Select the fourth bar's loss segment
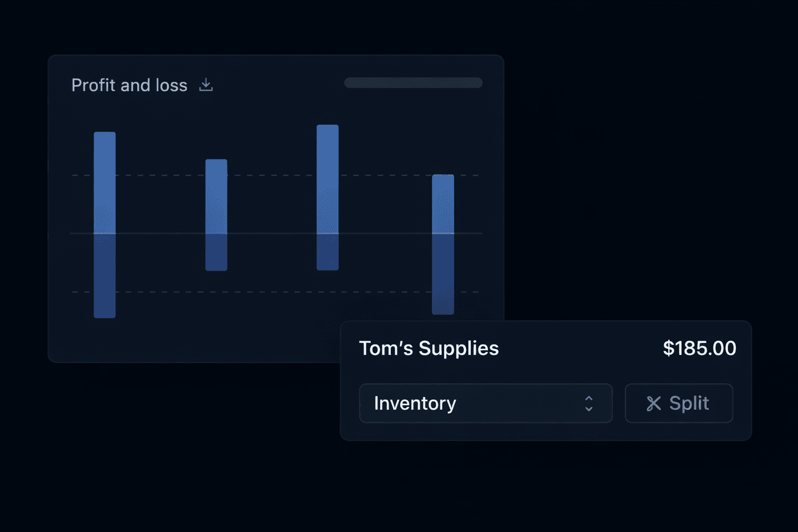This screenshot has height=532, width=798. pos(443,274)
